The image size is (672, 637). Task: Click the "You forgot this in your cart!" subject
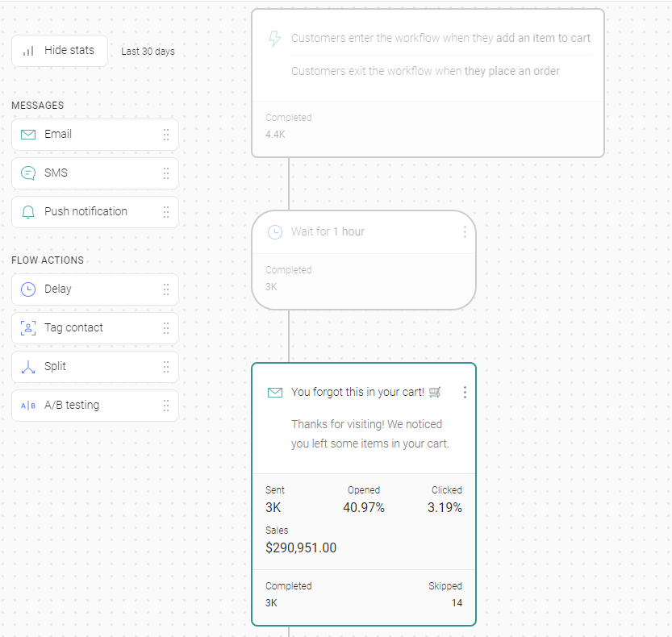tap(357, 393)
